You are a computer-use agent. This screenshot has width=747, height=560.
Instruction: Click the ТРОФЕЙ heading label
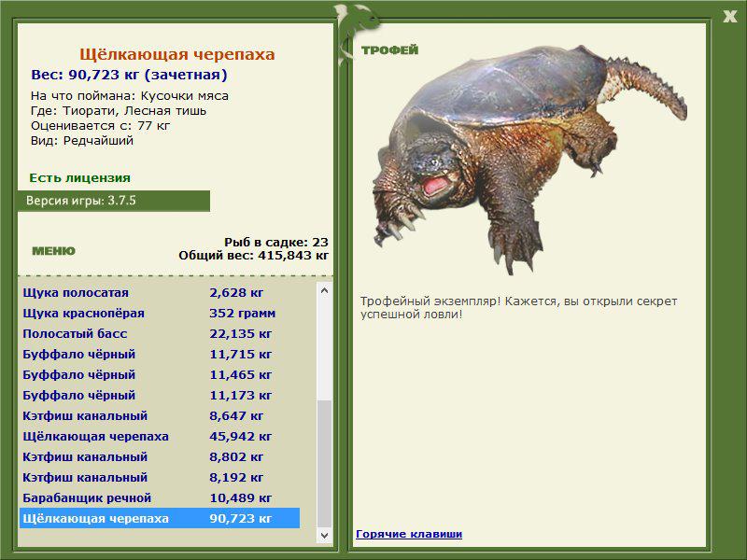coord(389,50)
